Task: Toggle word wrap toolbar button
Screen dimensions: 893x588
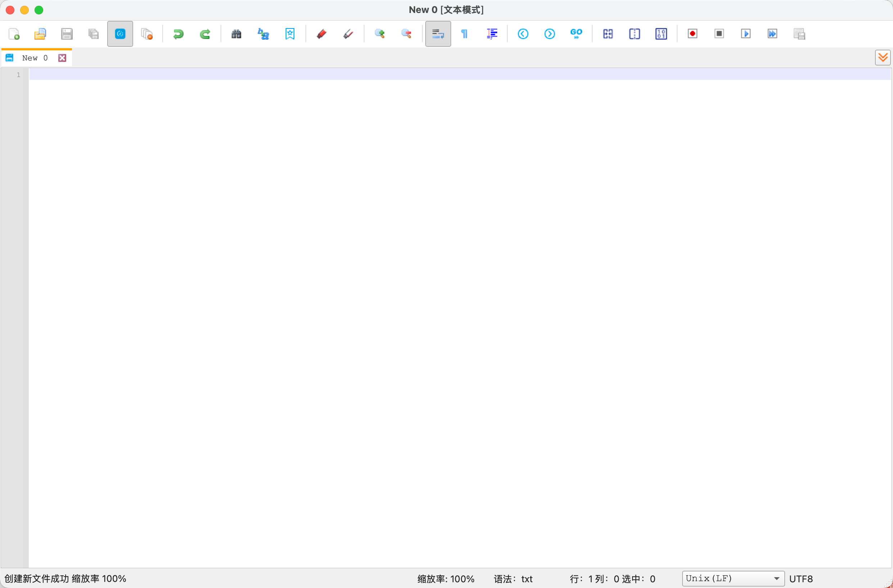Action: (x=438, y=34)
